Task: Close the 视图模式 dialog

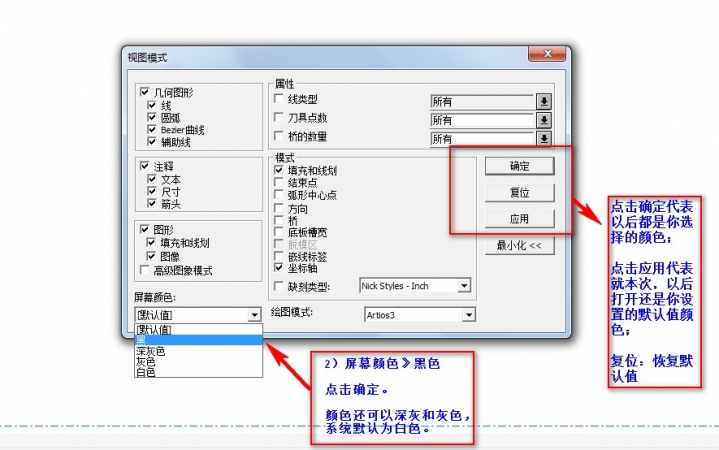Action: coord(547,54)
